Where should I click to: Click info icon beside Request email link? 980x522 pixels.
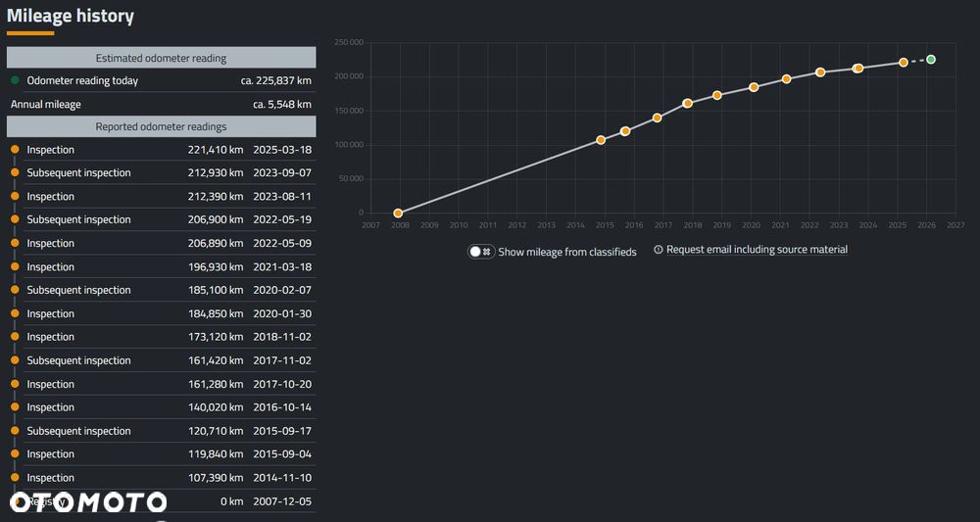(x=659, y=250)
